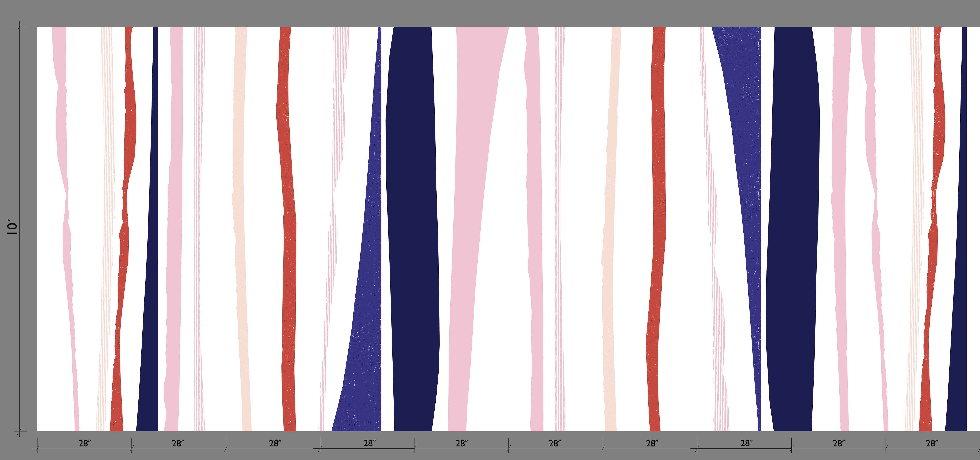980x460 pixels.
Task: Click the bottom tick mark of height dimension
Action: click(x=20, y=431)
